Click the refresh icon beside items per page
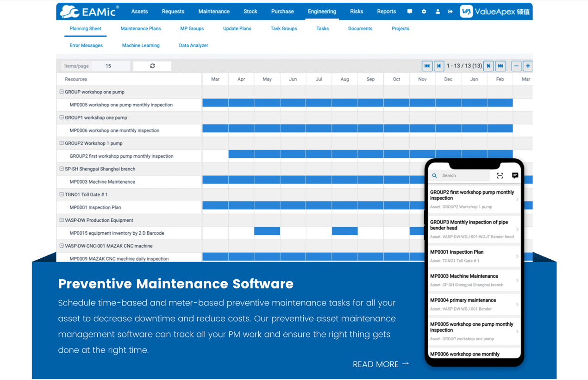 [152, 66]
